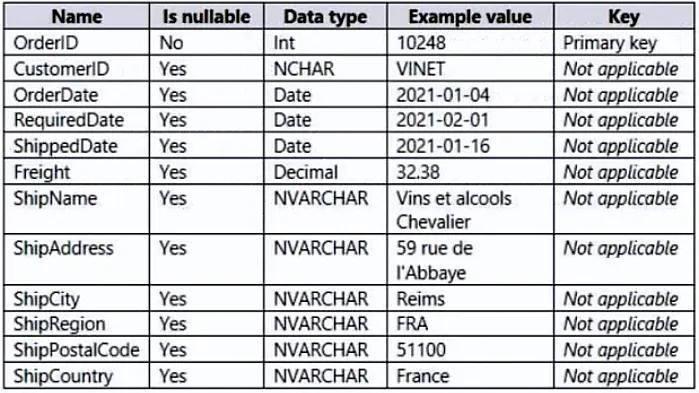The height and width of the screenshot is (393, 699).
Task: Click the Primary key cell
Action: [x=610, y=43]
